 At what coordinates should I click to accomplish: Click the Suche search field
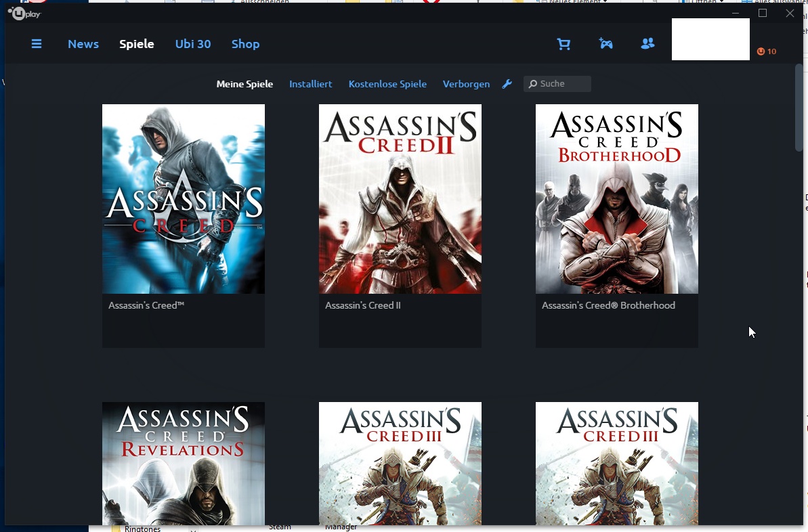pyautogui.click(x=557, y=83)
